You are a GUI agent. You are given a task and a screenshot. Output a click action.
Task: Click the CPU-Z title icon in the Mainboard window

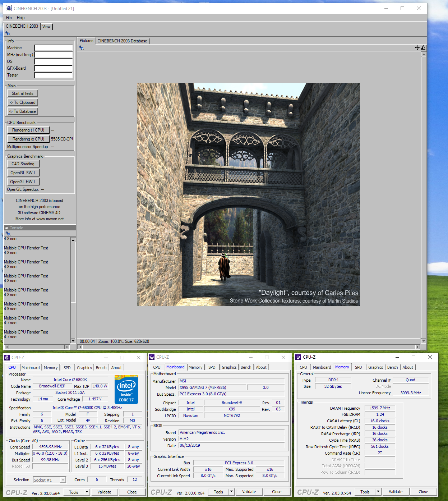click(152, 357)
